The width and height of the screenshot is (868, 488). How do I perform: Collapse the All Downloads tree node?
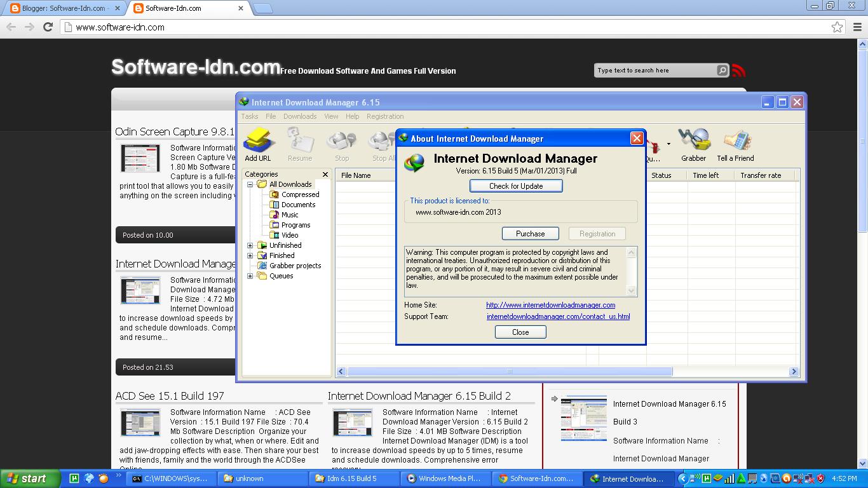point(250,184)
